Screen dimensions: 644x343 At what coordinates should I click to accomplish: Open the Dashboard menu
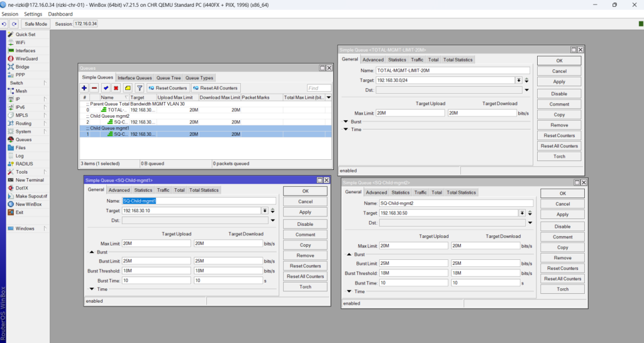[x=60, y=14]
